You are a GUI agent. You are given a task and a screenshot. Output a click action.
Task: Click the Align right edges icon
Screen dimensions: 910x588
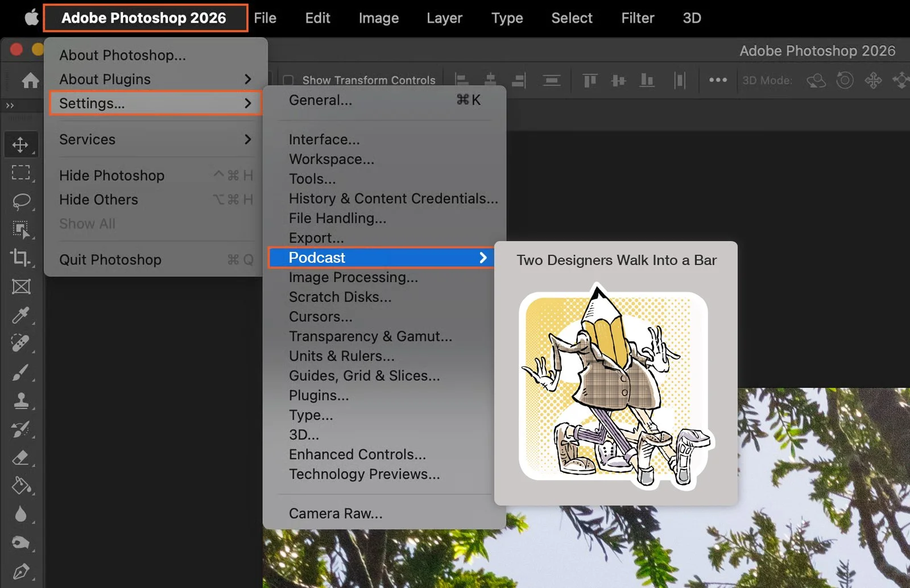tap(519, 80)
